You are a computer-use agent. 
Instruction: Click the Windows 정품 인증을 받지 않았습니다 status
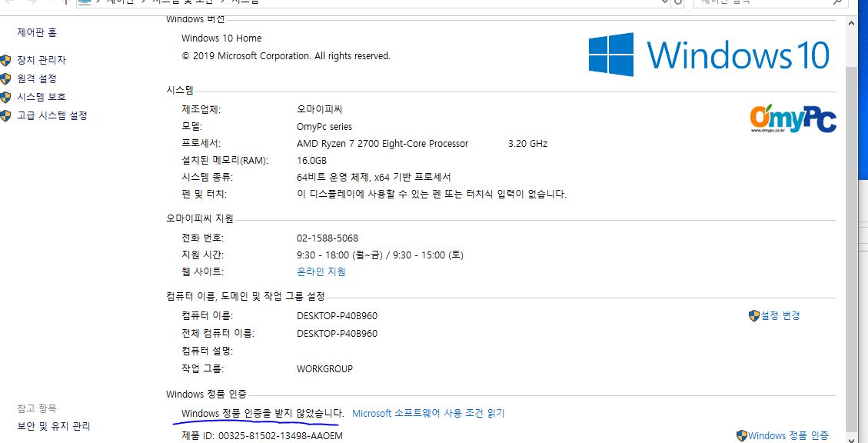(263, 414)
